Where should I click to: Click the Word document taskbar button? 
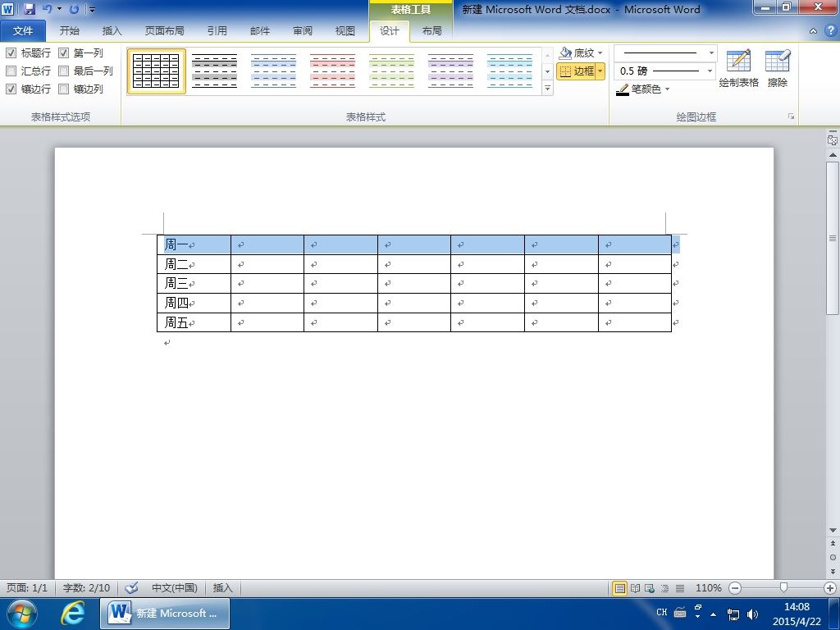click(165, 614)
